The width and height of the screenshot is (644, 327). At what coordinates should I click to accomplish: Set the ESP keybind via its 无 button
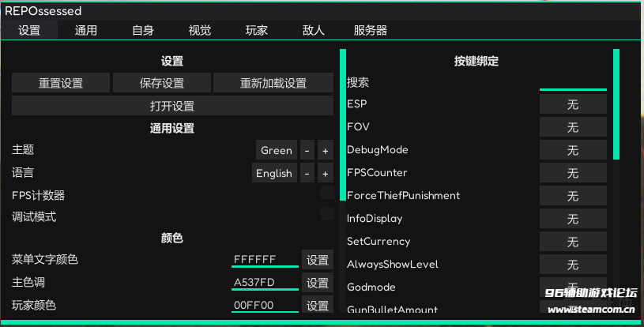point(573,104)
